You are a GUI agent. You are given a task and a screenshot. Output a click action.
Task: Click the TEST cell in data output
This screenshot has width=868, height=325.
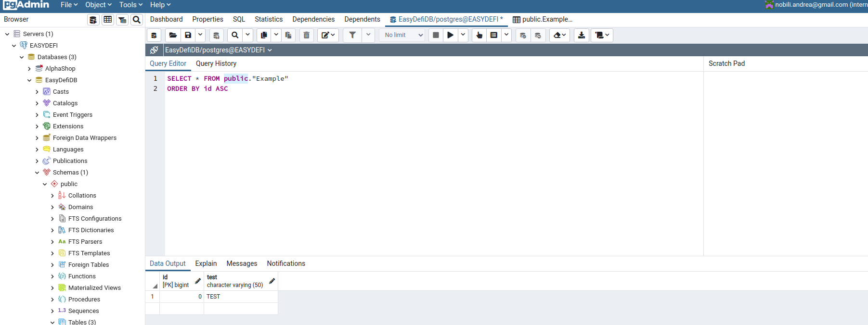[x=241, y=297]
